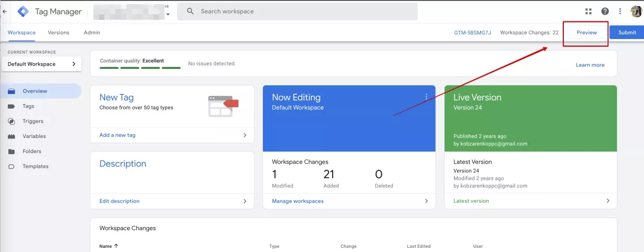Click Workspace Changes: 22 text
The image size is (644, 252).
coord(529,32)
